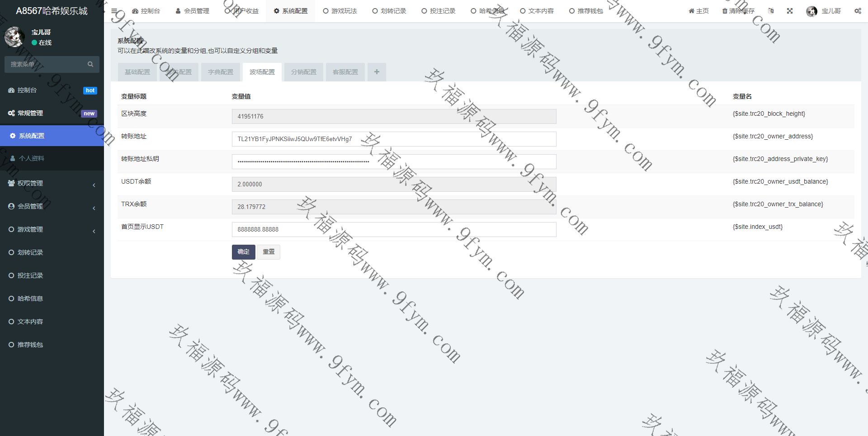This screenshot has width=868, height=436.
Task: Click the 清除缓存 trash icon
Action: [725, 11]
